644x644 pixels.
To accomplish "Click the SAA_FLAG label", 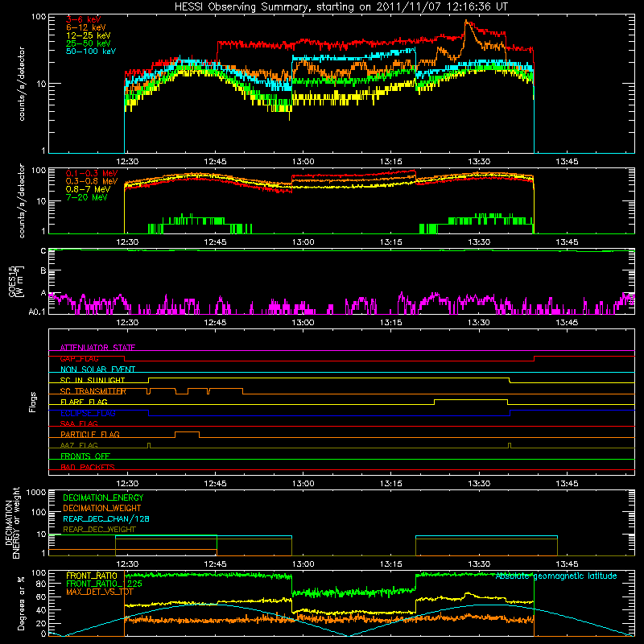I will [x=79, y=424].
